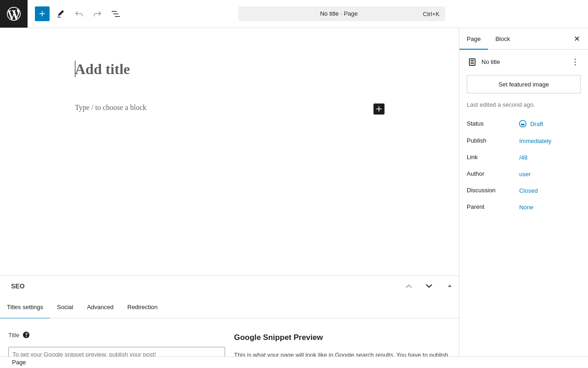Open the Document Overview list icon
The width and height of the screenshot is (588, 368).
click(x=116, y=14)
